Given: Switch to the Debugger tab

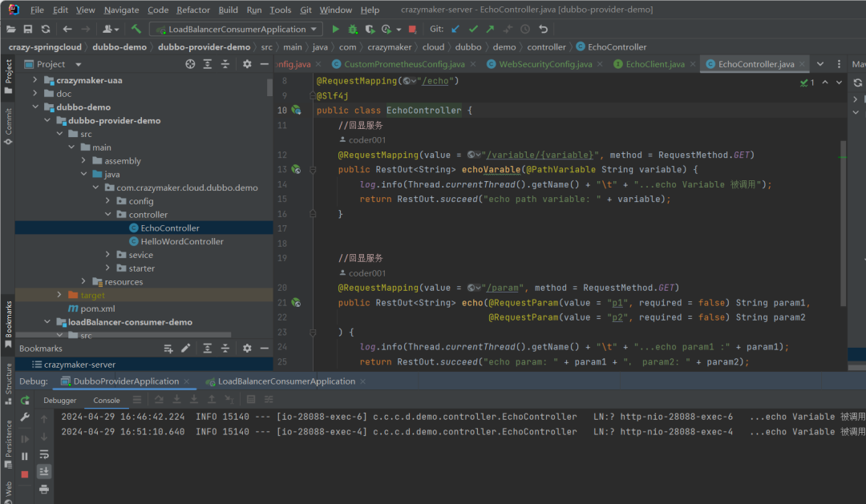Looking at the screenshot, I should tap(60, 400).
